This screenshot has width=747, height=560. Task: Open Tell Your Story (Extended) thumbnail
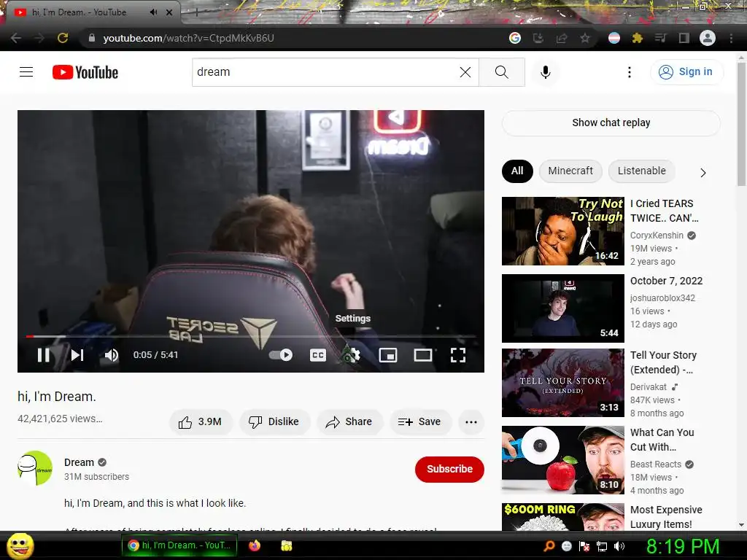coord(562,382)
